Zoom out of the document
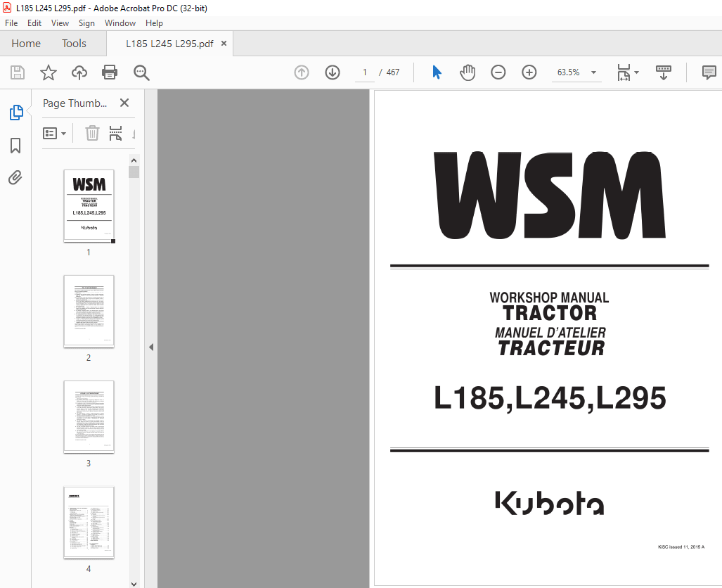This screenshot has height=588, width=722. pos(498,72)
